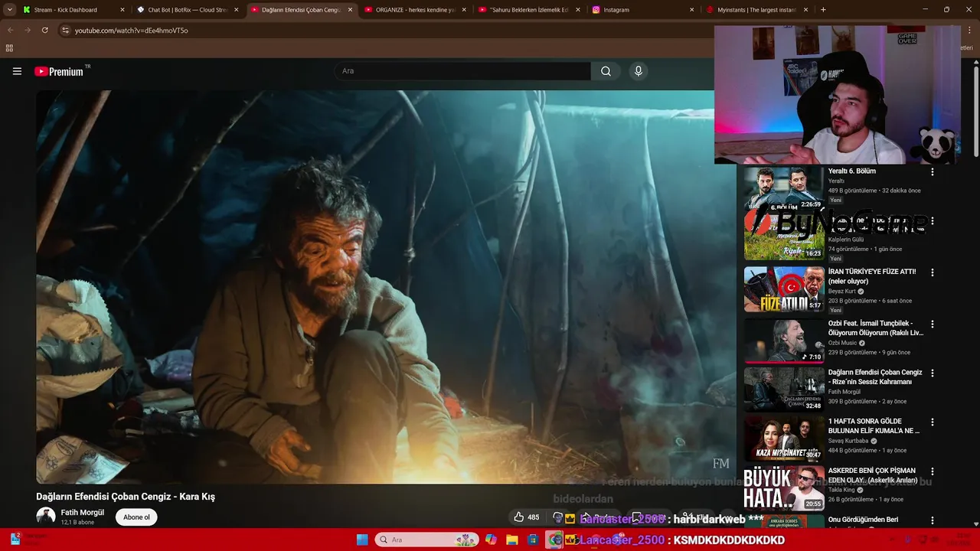Switch to the Instagram tab
The width and height of the screenshot is (980, 551).
642,10
